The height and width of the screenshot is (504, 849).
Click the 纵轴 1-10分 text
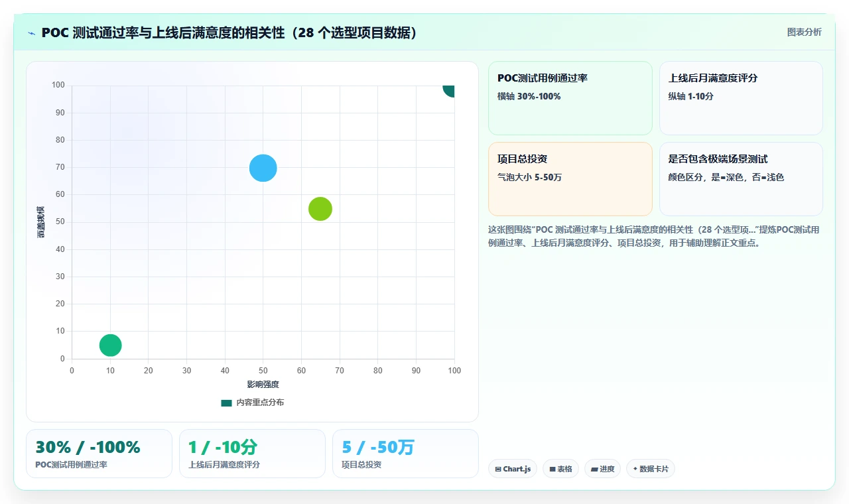(x=691, y=96)
